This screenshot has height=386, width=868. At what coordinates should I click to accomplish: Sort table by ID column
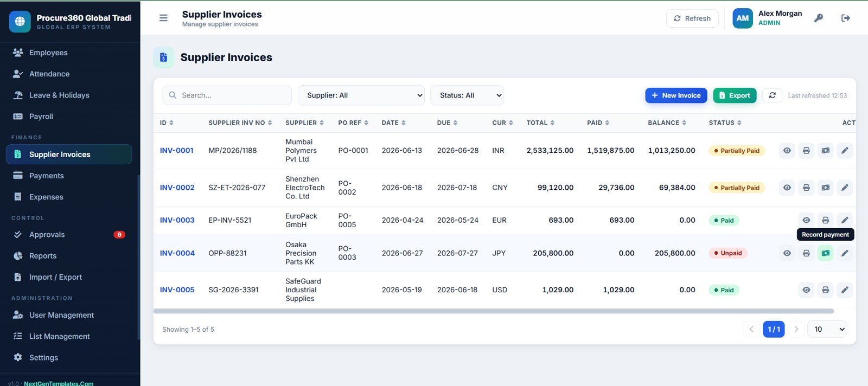(x=167, y=123)
